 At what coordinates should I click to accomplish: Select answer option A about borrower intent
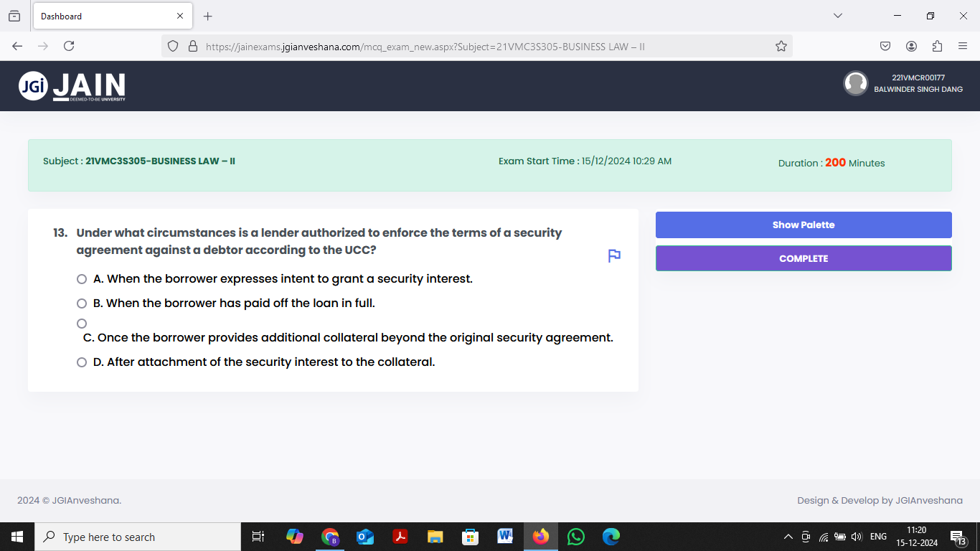pyautogui.click(x=81, y=278)
